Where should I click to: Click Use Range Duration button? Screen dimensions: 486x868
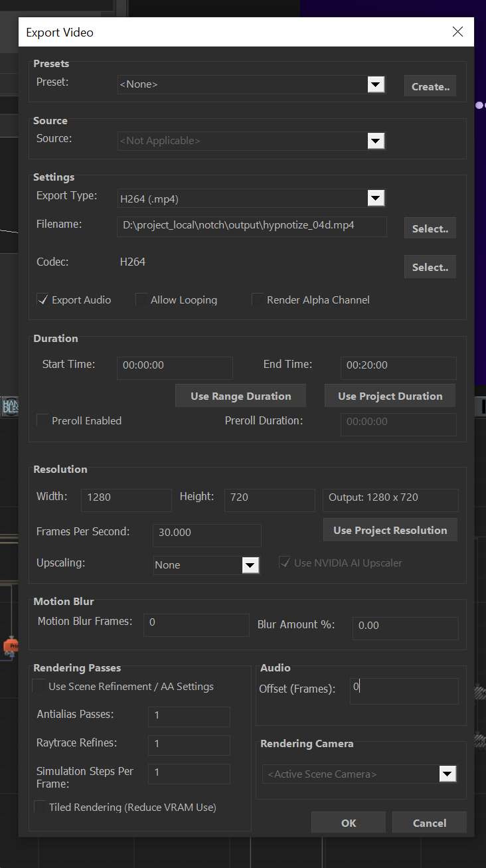(240, 396)
